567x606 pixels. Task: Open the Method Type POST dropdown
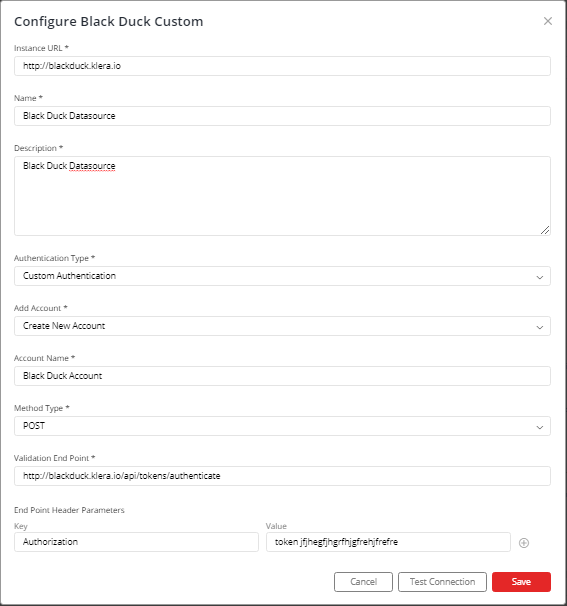click(x=282, y=426)
